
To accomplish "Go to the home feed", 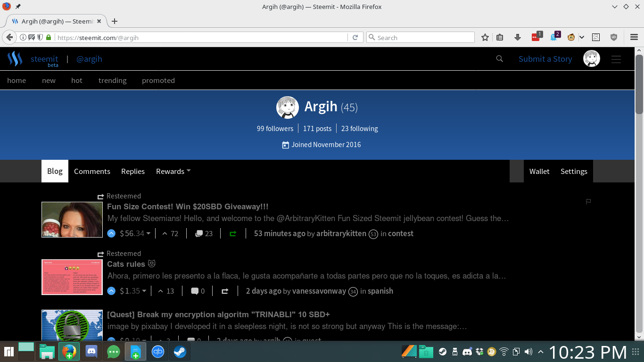I will pos(17,80).
